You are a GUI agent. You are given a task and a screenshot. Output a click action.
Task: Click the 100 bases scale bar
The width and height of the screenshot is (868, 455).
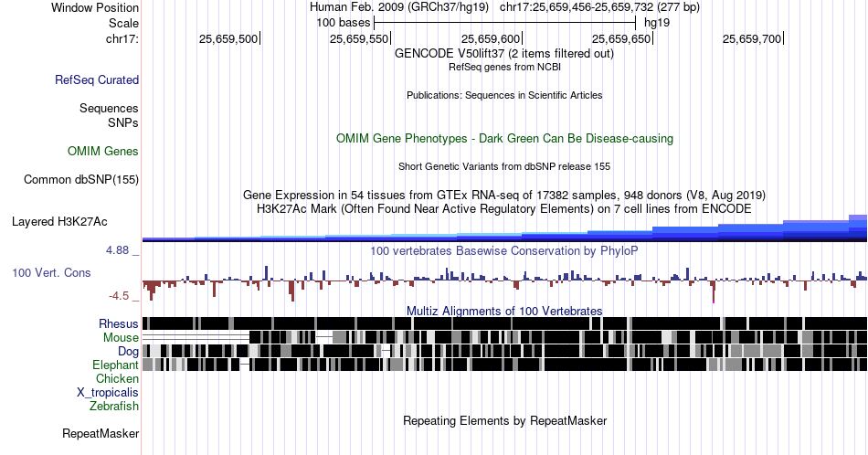[505, 23]
